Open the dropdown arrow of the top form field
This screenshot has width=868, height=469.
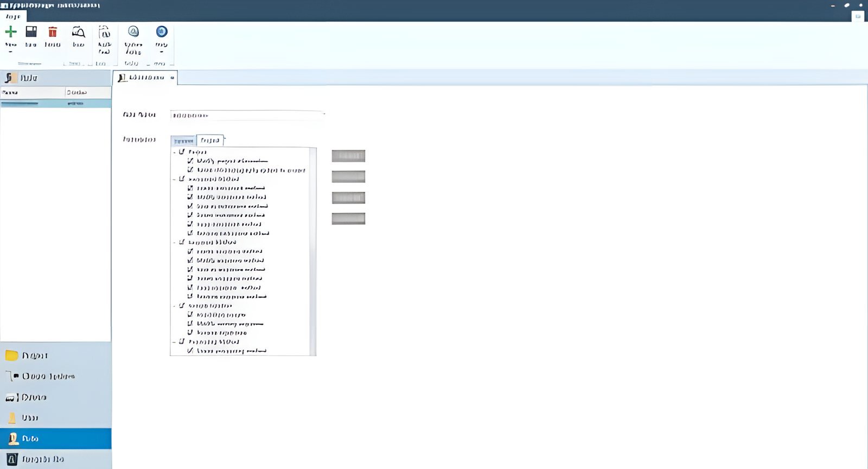tap(324, 115)
